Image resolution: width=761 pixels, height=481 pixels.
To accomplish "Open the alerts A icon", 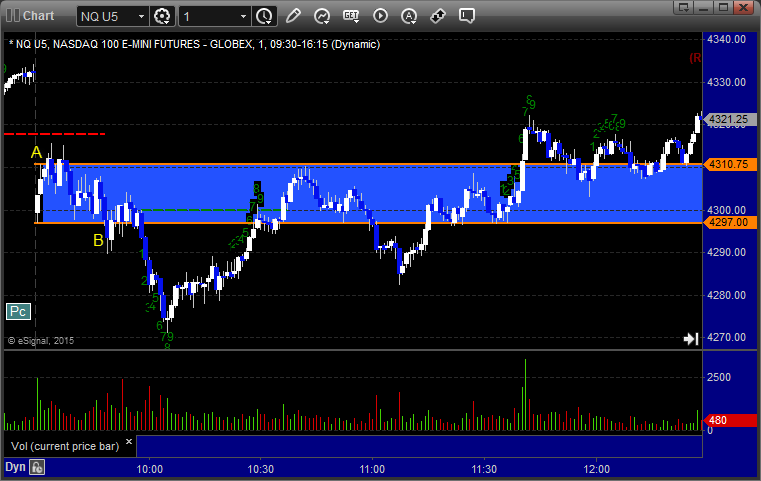I will [x=409, y=16].
